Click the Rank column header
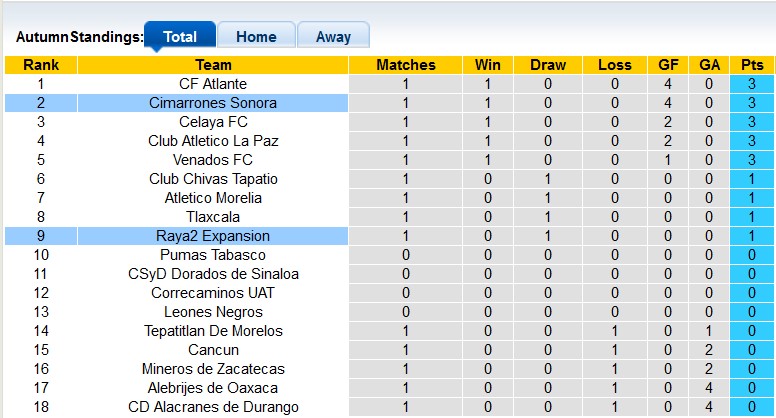Image resolution: width=776 pixels, height=418 pixels. [x=41, y=65]
